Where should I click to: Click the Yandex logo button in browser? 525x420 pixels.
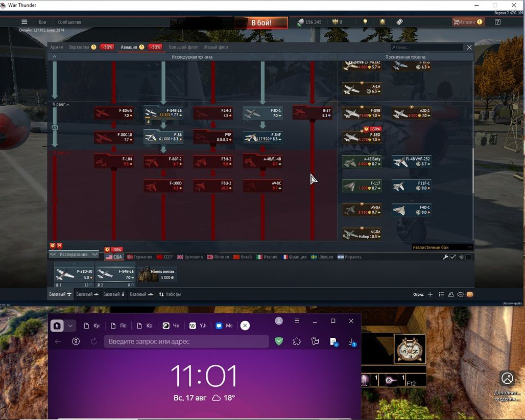coord(76,341)
